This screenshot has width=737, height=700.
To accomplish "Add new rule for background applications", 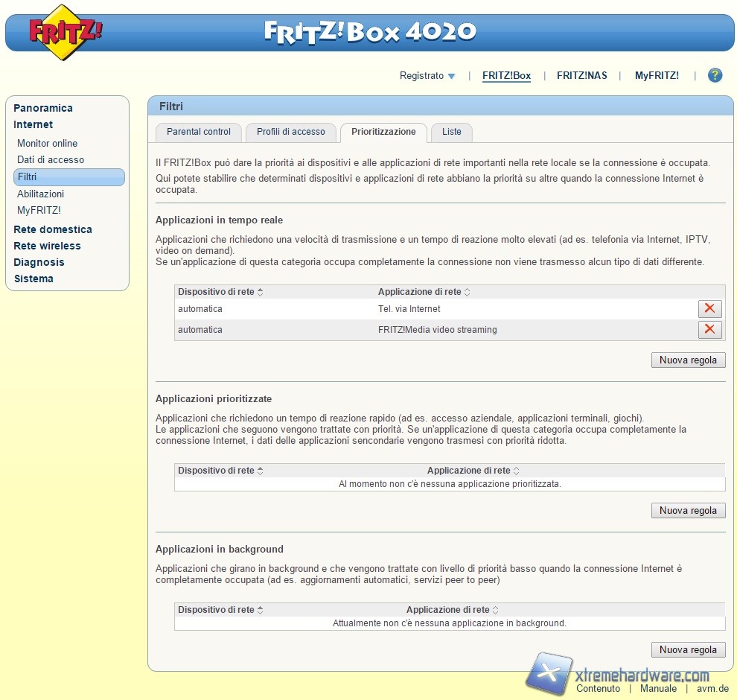I will (x=688, y=650).
